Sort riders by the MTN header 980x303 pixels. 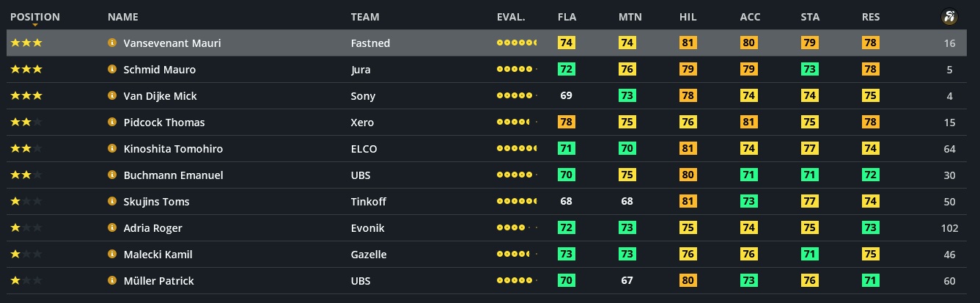click(630, 17)
